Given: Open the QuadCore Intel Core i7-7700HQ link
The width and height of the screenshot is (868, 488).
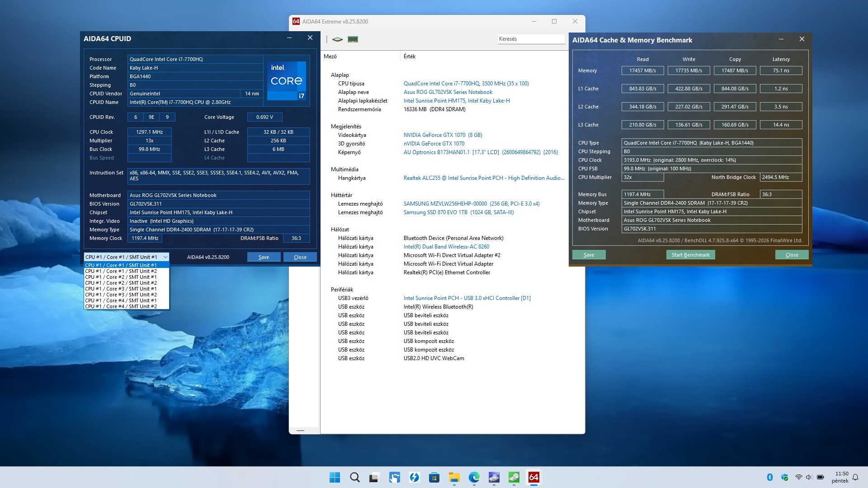Looking at the screenshot, I should click(x=466, y=84).
